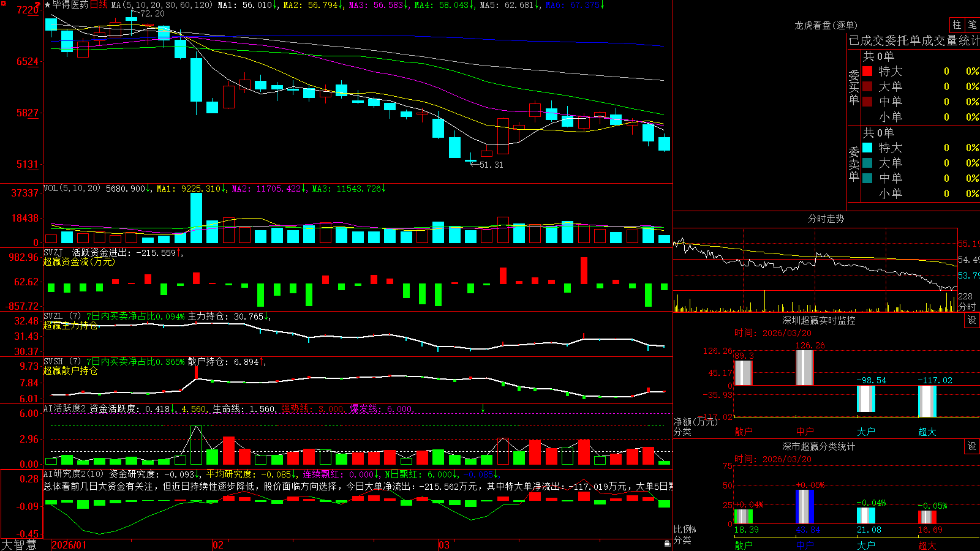Click the 委卖单 section label
Image resolution: width=980 pixels, height=551 pixels.
854,164
